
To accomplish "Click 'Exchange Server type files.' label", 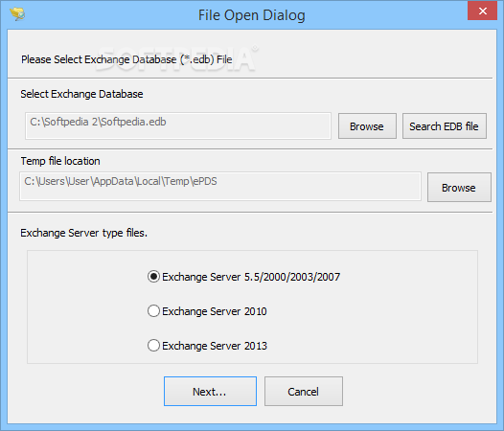I will click(x=83, y=233).
